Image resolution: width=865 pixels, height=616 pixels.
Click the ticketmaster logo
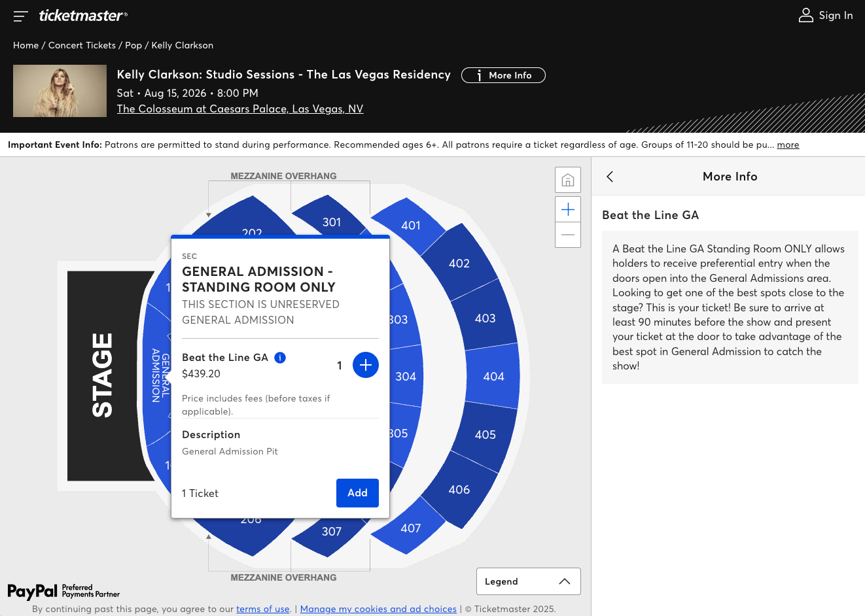click(x=82, y=16)
